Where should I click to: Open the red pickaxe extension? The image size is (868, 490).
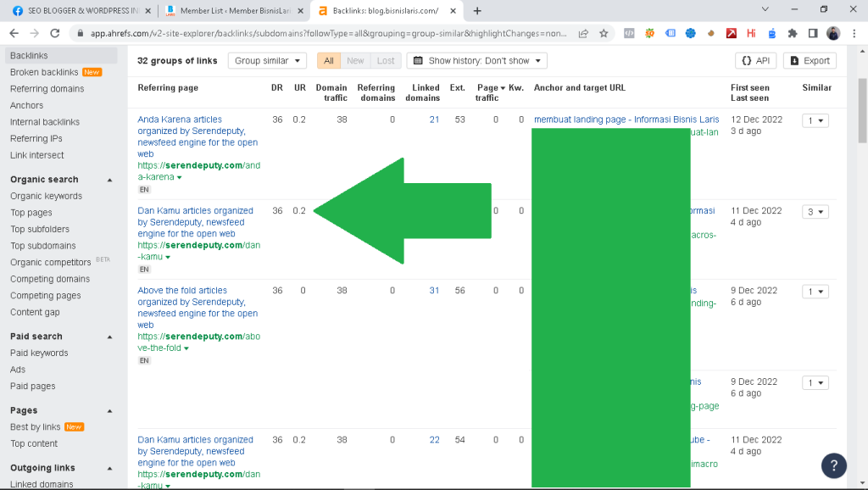pyautogui.click(x=732, y=33)
